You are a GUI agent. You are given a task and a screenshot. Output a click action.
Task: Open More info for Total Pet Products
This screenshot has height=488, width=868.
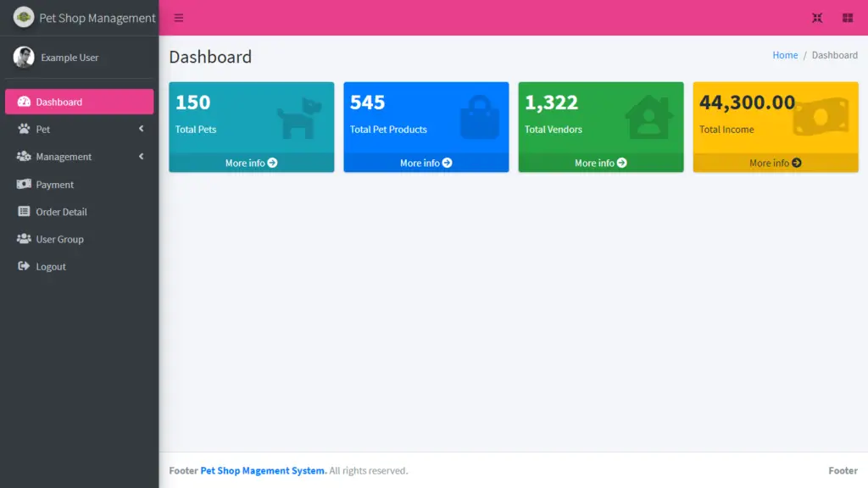pyautogui.click(x=426, y=163)
